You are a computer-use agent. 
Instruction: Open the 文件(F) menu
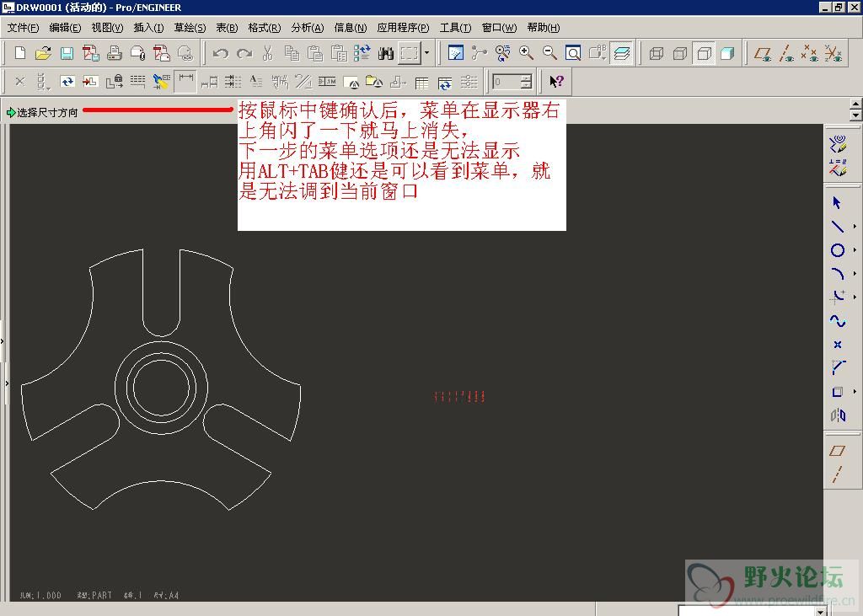point(23,28)
